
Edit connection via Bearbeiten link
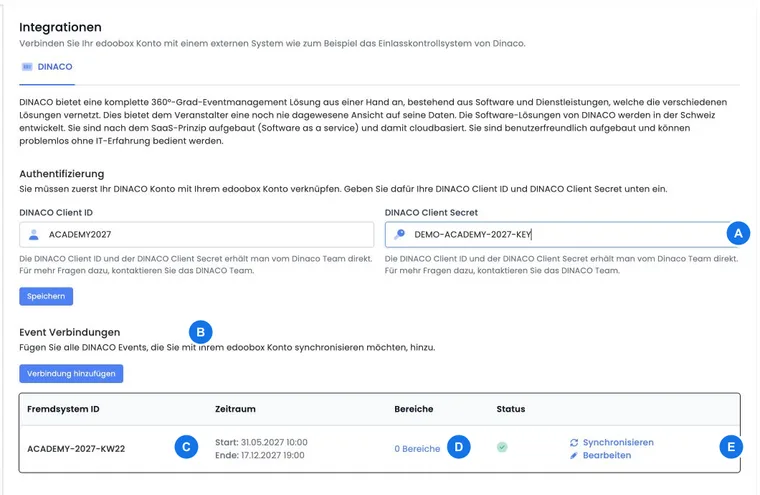607,455
